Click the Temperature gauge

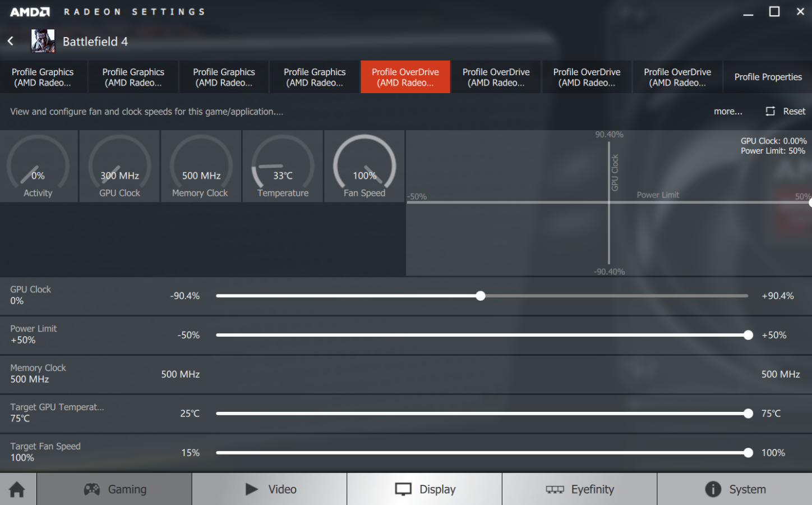click(x=283, y=167)
